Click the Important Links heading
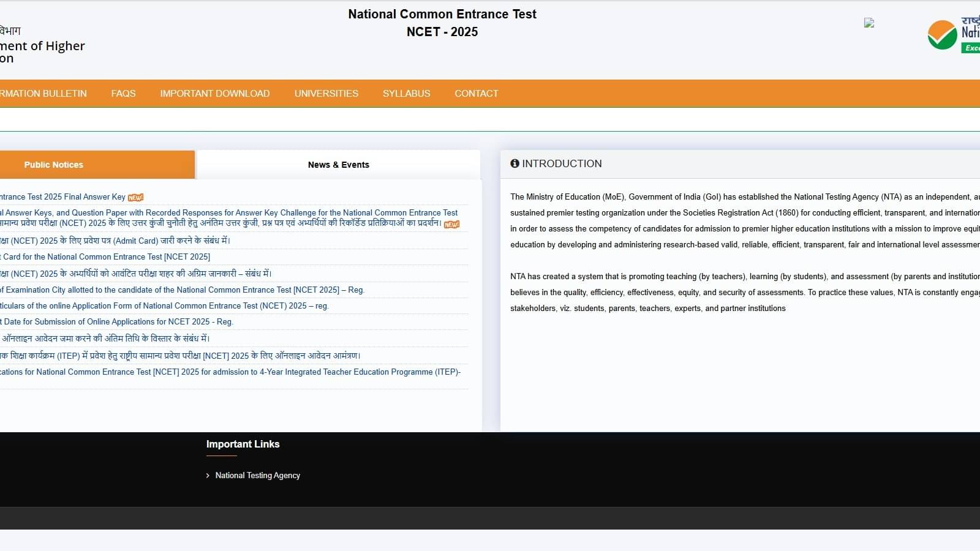Viewport: 980px width, 551px height. (243, 444)
